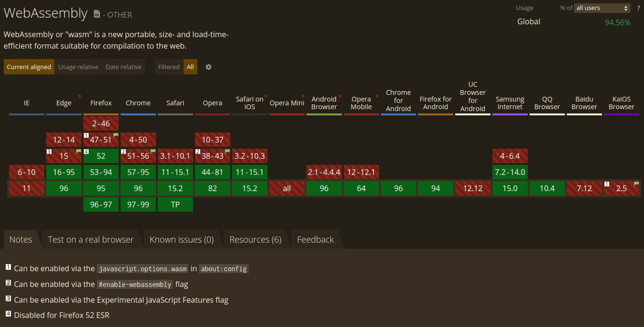Click the about:config code text in note 1
644x327 pixels.
[x=224, y=269]
